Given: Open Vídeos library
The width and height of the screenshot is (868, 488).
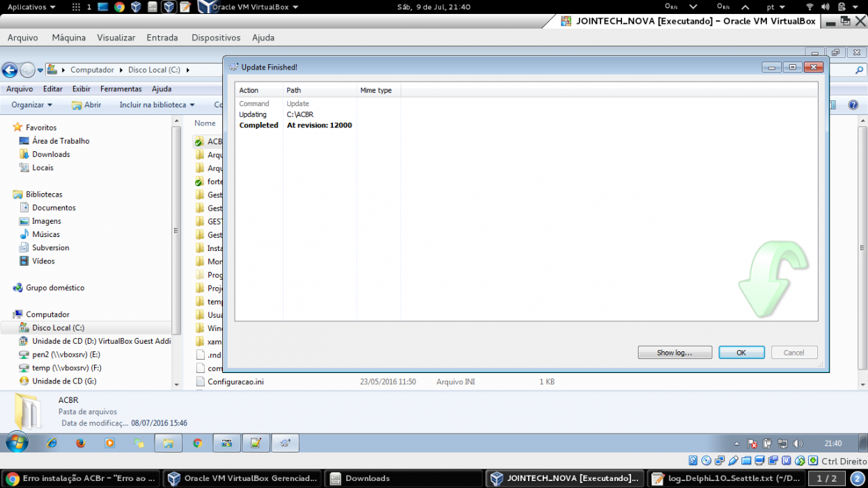Looking at the screenshot, I should pos(43,261).
